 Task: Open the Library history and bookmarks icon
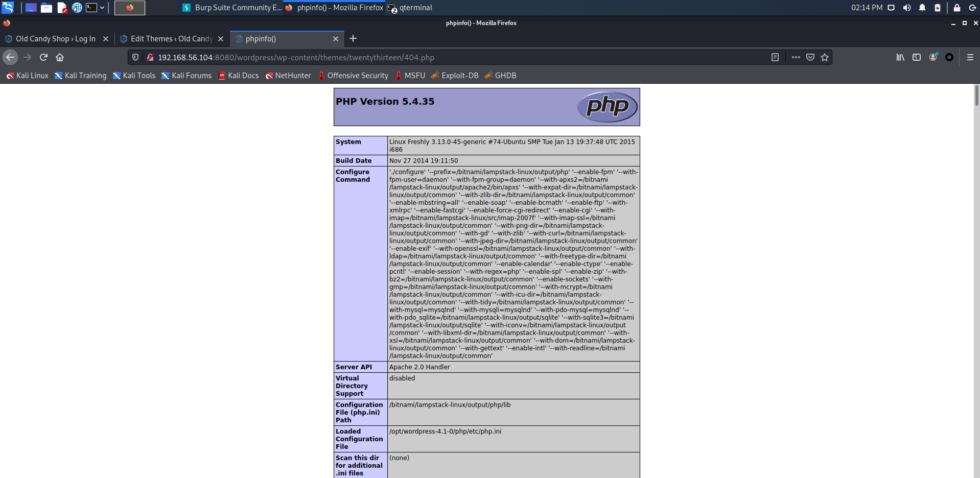point(900,57)
